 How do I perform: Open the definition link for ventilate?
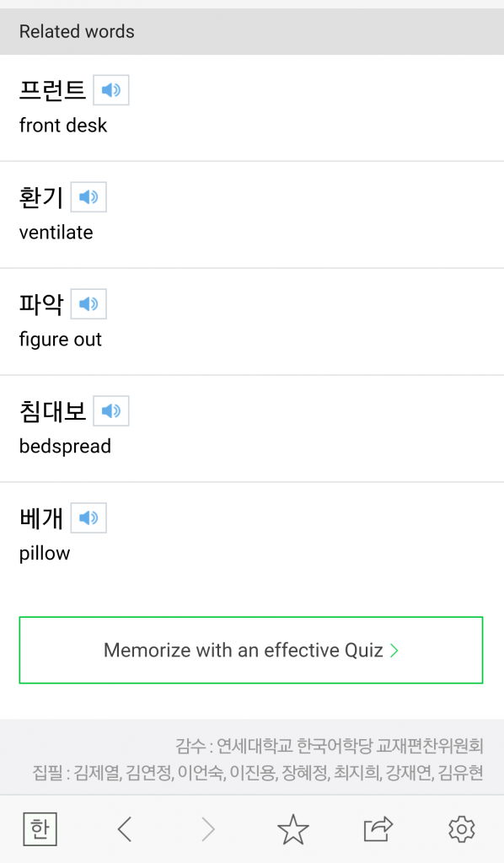tap(56, 232)
